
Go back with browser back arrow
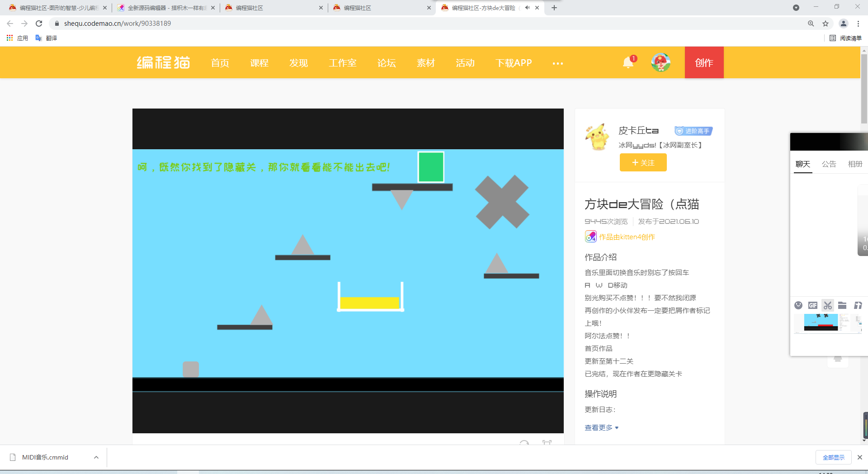tap(10, 24)
